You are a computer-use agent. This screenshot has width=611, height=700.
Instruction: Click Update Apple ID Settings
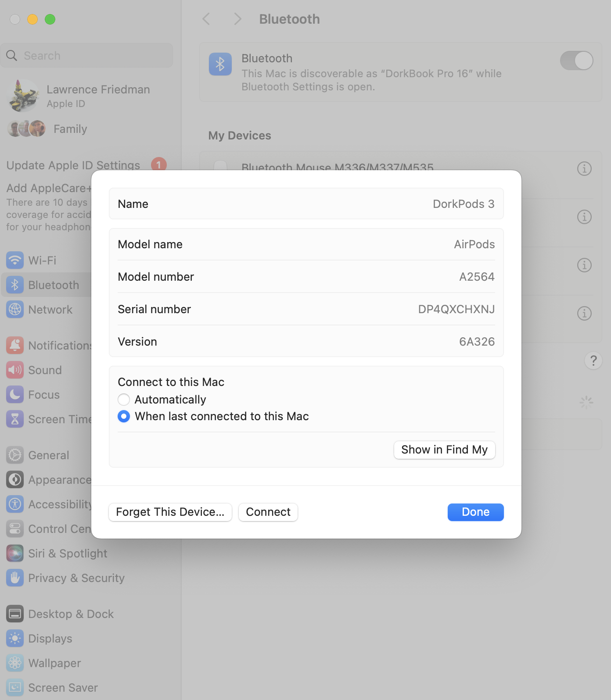73,165
